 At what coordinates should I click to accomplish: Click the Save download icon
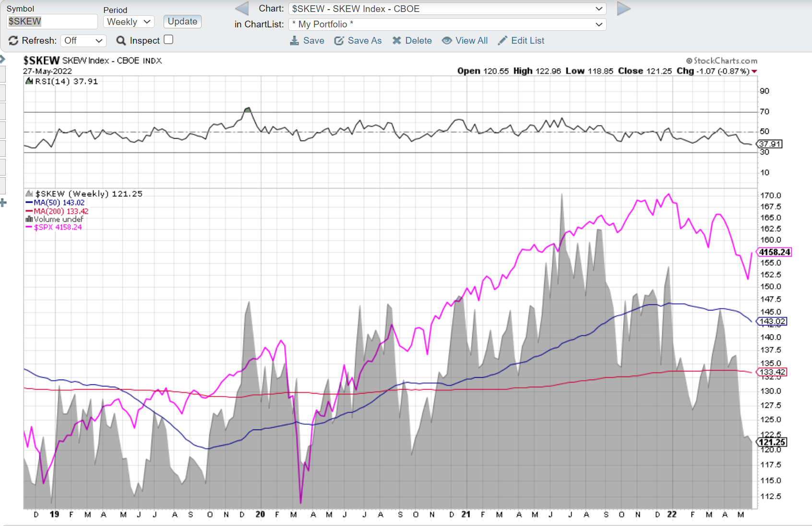tap(294, 41)
